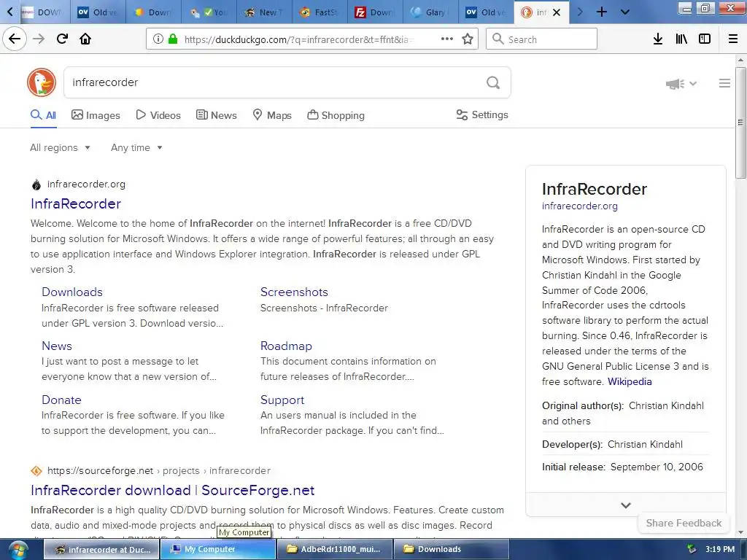Open a new browser tab
This screenshot has height=560, width=747.
[x=602, y=12]
